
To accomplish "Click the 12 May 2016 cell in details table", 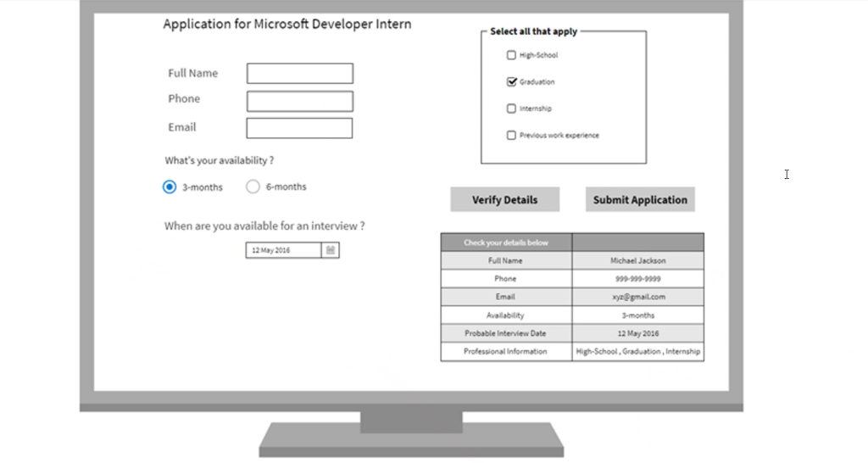I will [637, 333].
